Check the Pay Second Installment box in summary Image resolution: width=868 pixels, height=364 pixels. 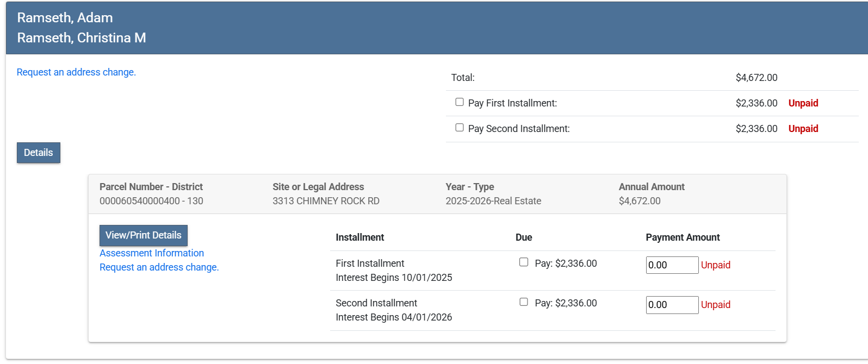click(460, 128)
